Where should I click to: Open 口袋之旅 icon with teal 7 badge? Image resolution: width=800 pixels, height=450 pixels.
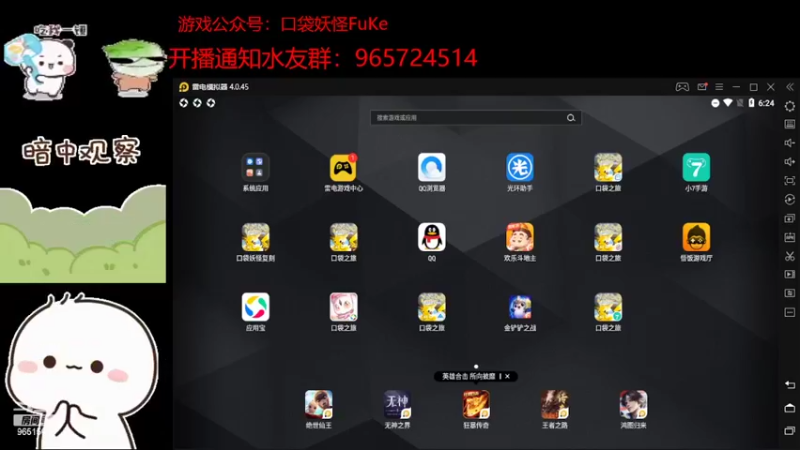click(x=608, y=307)
